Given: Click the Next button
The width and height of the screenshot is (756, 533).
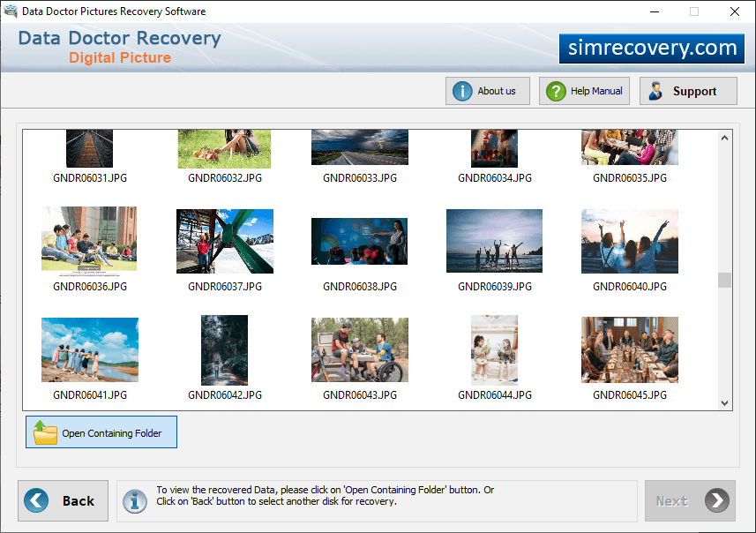Looking at the screenshot, I should coord(690,500).
